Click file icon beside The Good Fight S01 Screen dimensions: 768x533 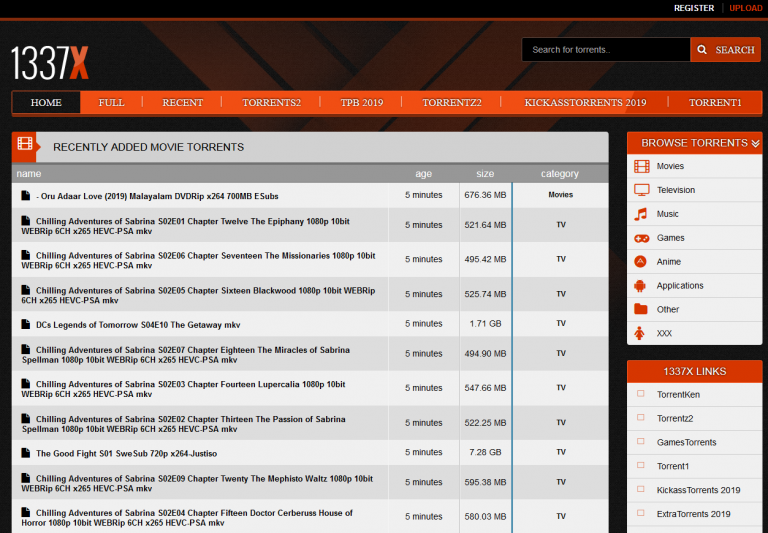(x=25, y=453)
